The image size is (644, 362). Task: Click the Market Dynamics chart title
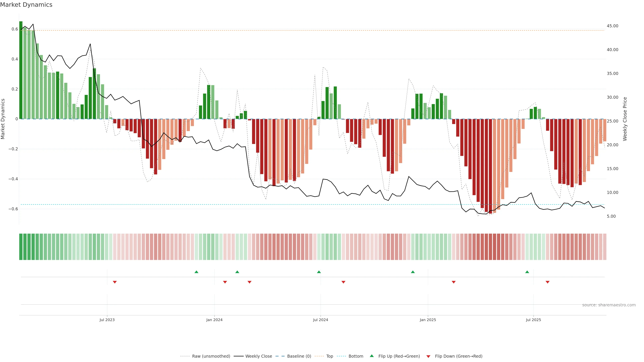pos(26,5)
